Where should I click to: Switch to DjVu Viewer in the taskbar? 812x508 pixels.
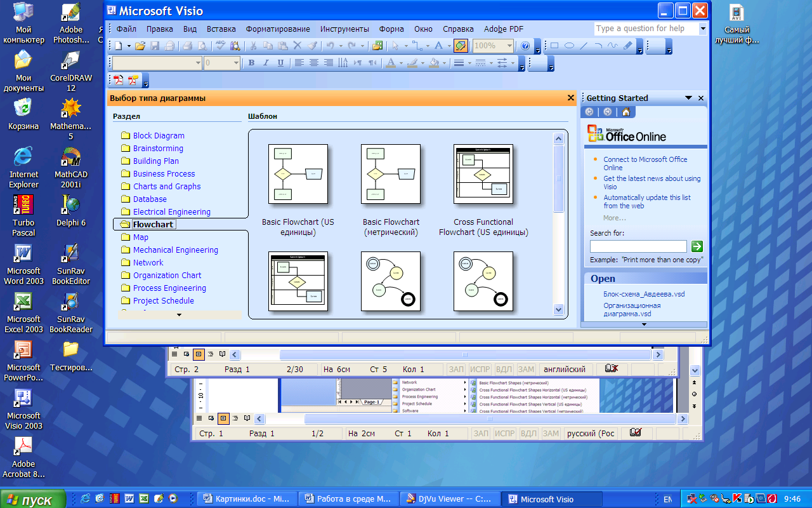pyautogui.click(x=449, y=499)
